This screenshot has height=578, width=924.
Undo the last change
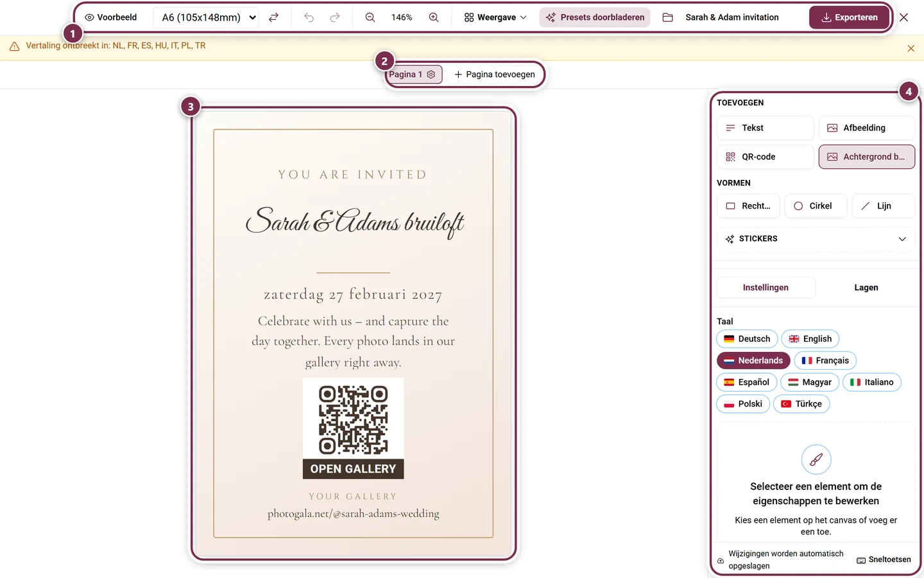[309, 17]
